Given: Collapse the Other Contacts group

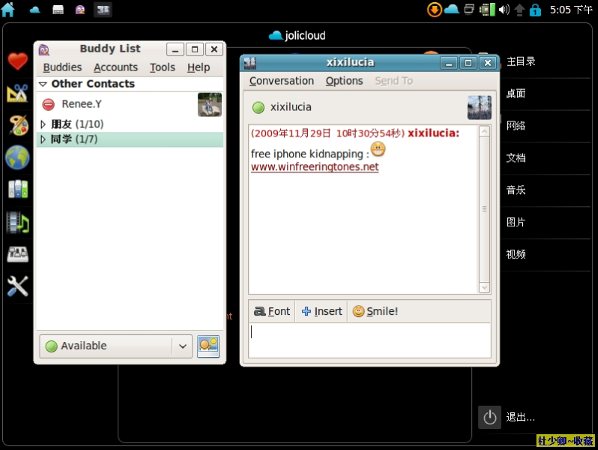Looking at the screenshot, I should [x=43, y=84].
